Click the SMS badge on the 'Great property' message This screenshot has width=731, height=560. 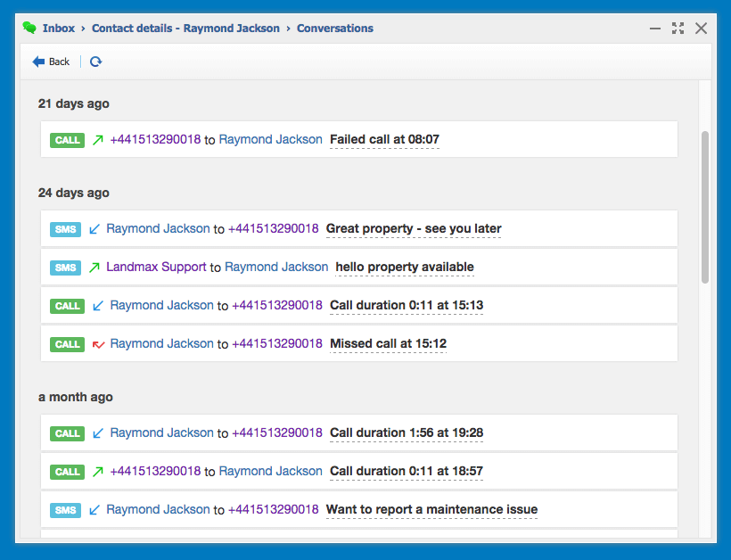tap(66, 229)
